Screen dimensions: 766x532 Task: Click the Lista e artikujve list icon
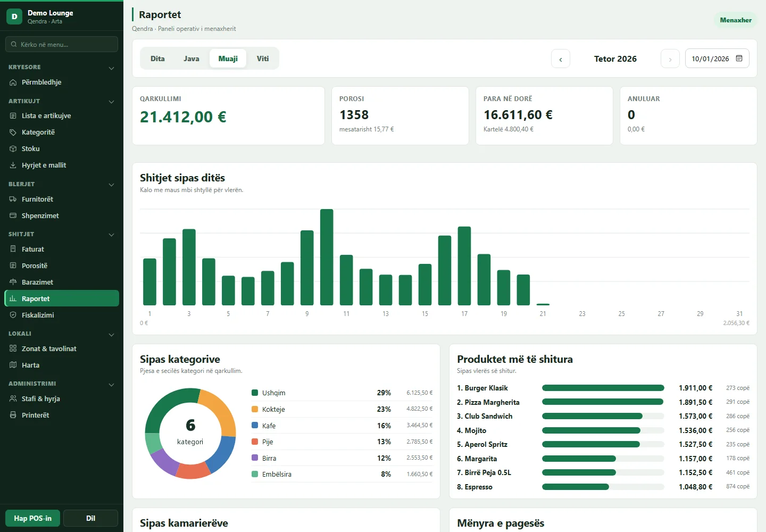pyautogui.click(x=13, y=116)
